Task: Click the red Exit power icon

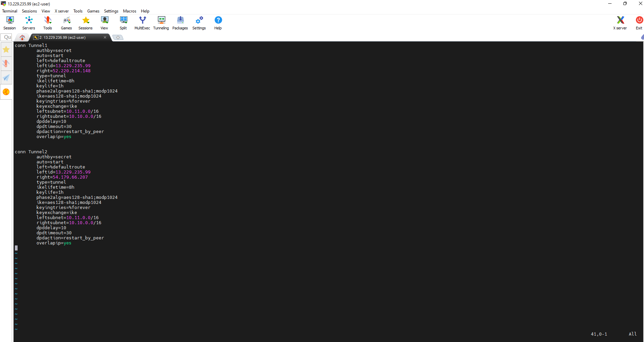Action: 639,23
